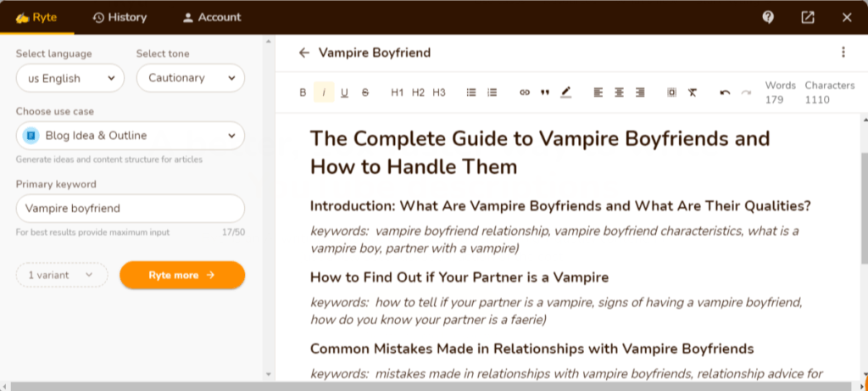Open tone dropdown Cautionary
The image size is (868, 391).
coord(191,78)
